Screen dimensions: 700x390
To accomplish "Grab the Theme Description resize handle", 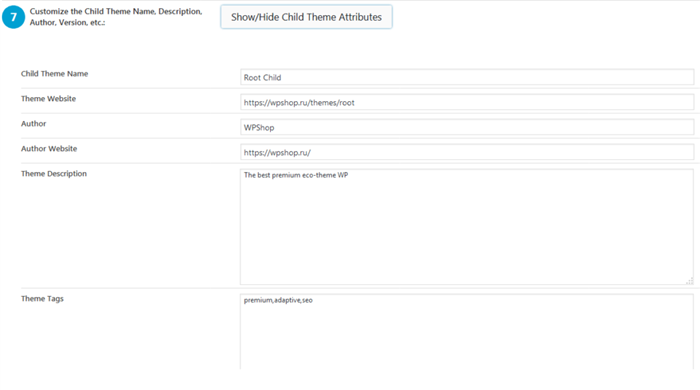I will (689, 281).
